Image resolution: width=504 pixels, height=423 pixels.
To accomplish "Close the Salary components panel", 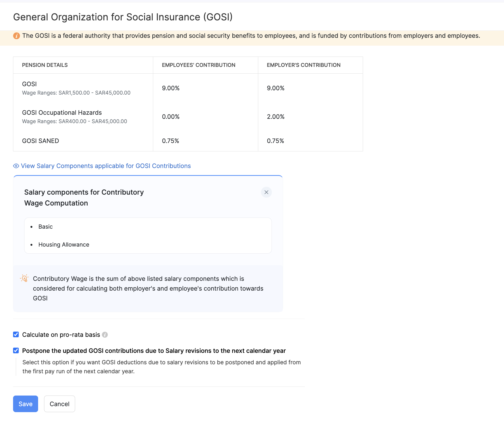I will 266,192.
